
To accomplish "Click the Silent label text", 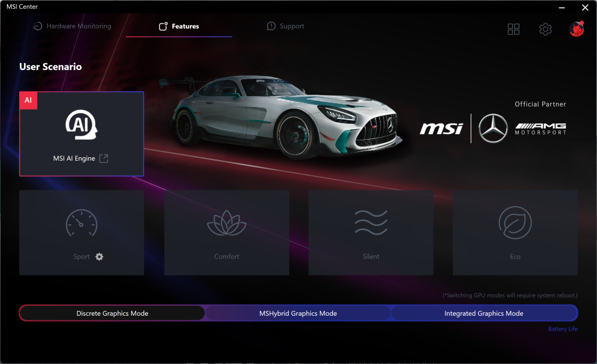I will [371, 257].
